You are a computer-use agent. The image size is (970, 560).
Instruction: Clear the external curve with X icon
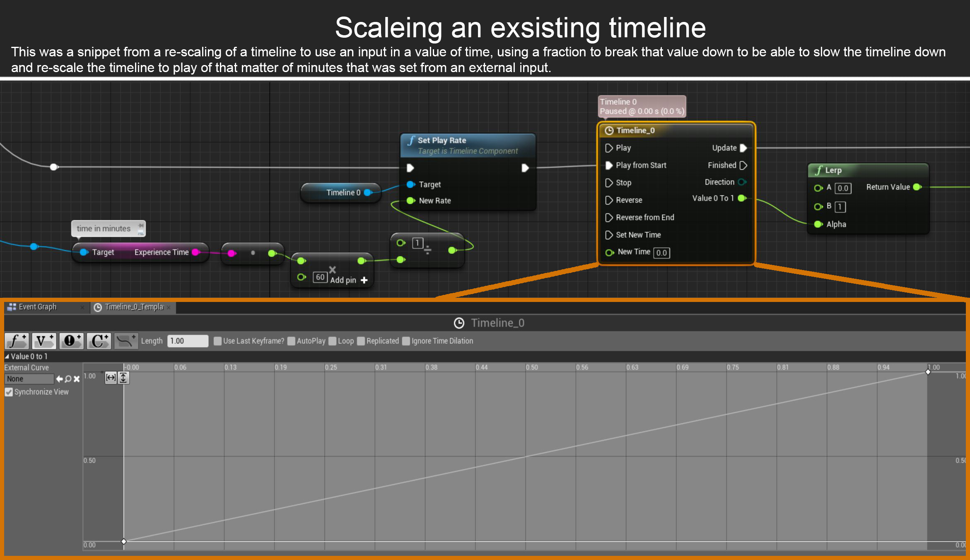click(77, 379)
